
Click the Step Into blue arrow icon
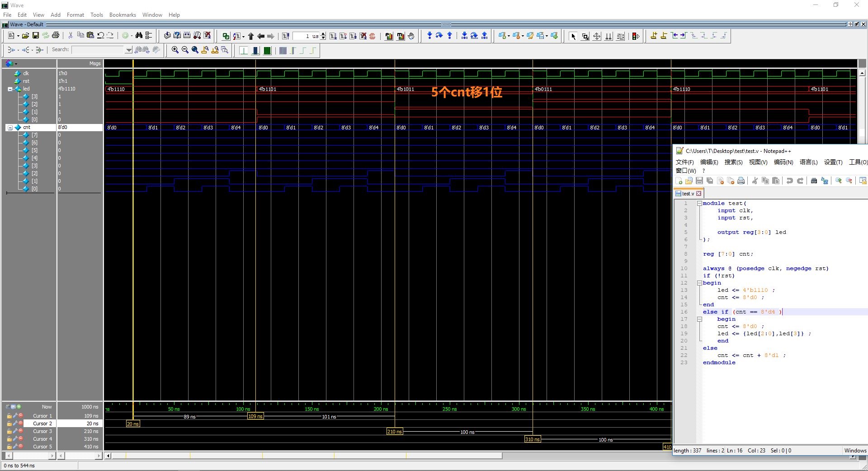pyautogui.click(x=429, y=36)
